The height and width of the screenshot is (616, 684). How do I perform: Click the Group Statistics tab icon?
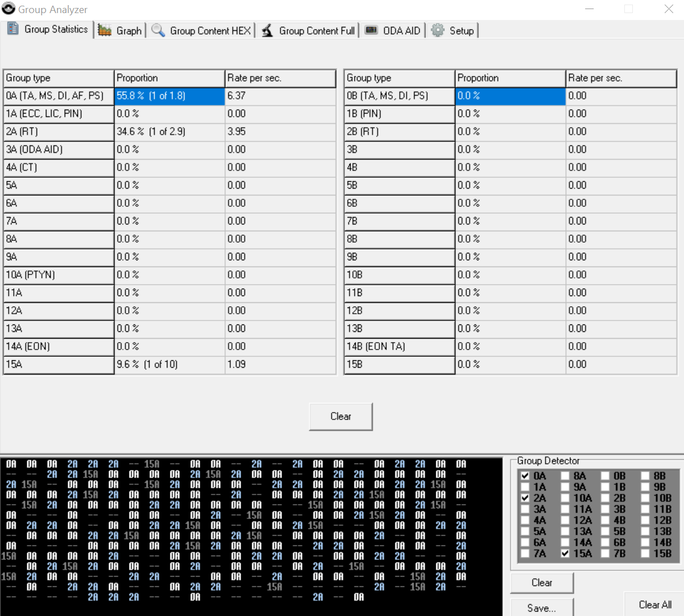13,29
